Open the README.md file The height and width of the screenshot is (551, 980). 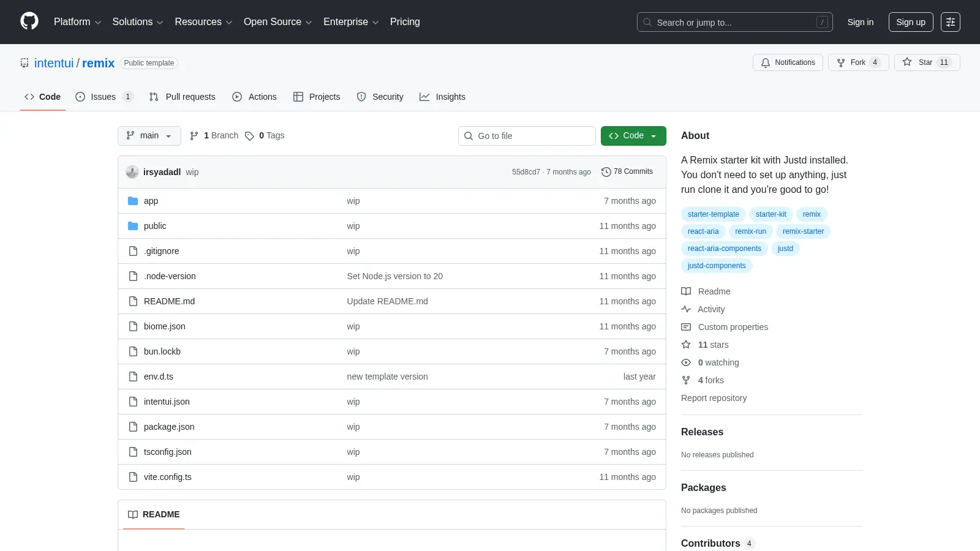coord(169,301)
